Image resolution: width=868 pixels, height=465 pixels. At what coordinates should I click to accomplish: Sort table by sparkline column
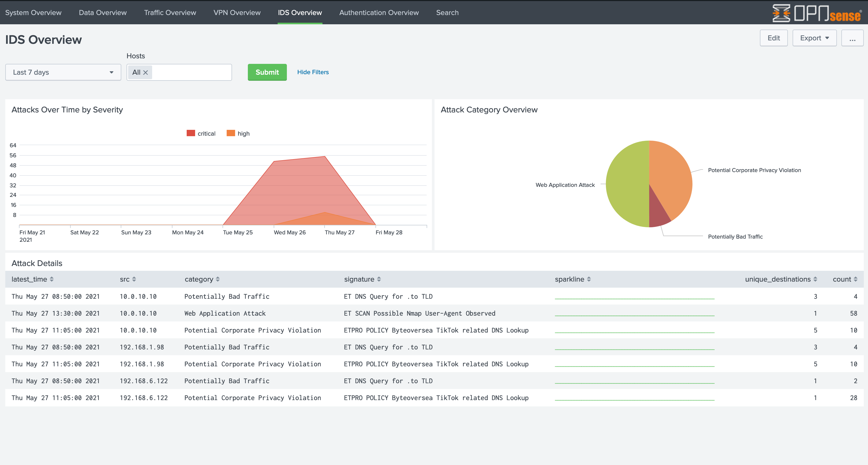click(x=572, y=279)
